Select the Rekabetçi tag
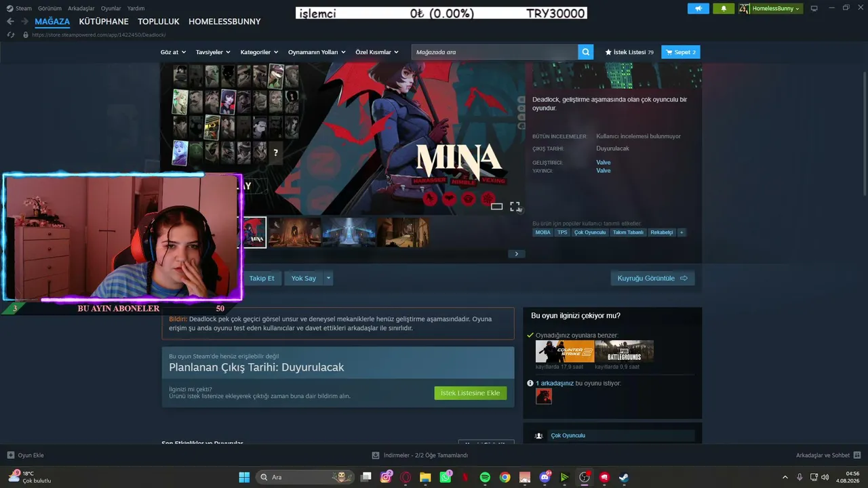This screenshot has width=868, height=488. [662, 232]
